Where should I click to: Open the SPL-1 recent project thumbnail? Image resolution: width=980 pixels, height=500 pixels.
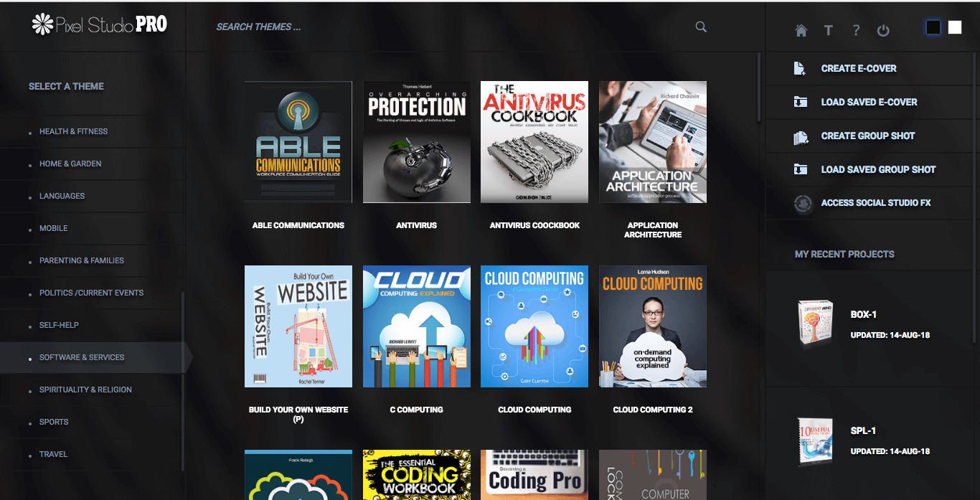[x=815, y=440]
